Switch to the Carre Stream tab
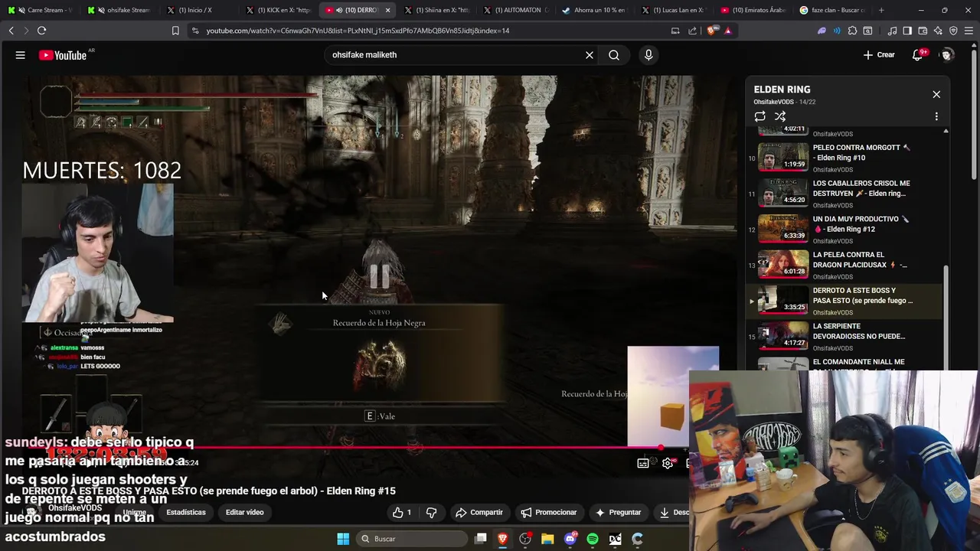Screen dimensions: 980x551 [x=42, y=10]
